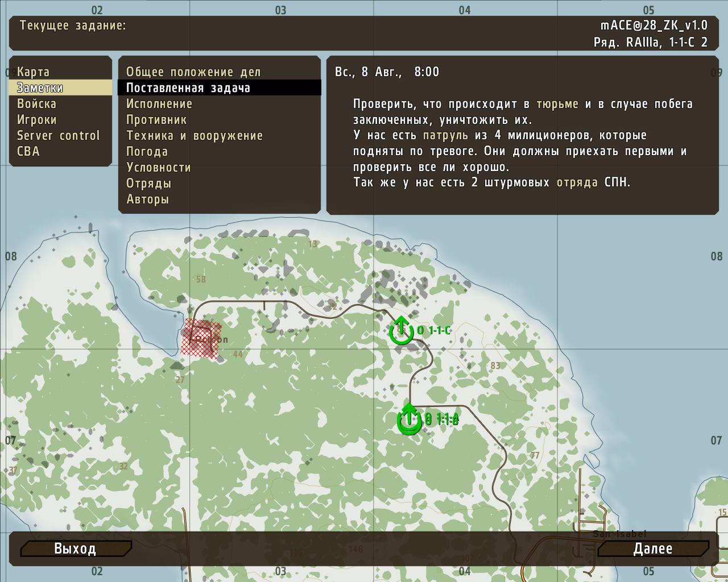Open Server control menu entry
Viewport: 728px width, 582px height.
(x=58, y=135)
